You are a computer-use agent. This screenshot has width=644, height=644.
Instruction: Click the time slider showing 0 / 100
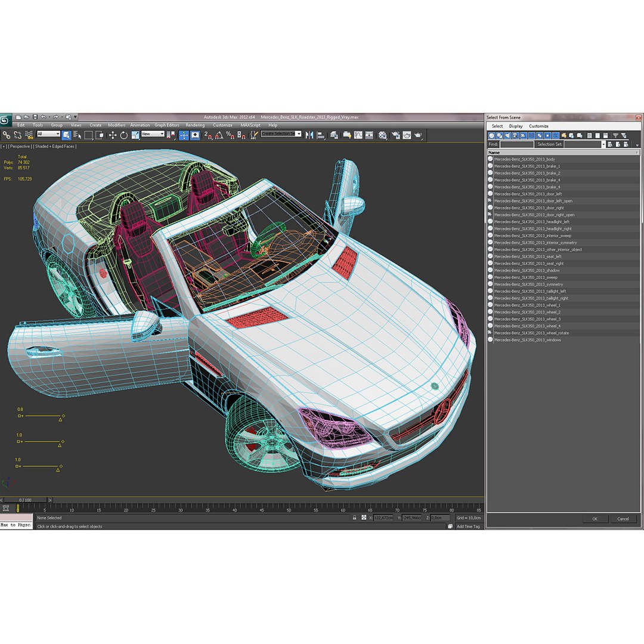(25, 500)
